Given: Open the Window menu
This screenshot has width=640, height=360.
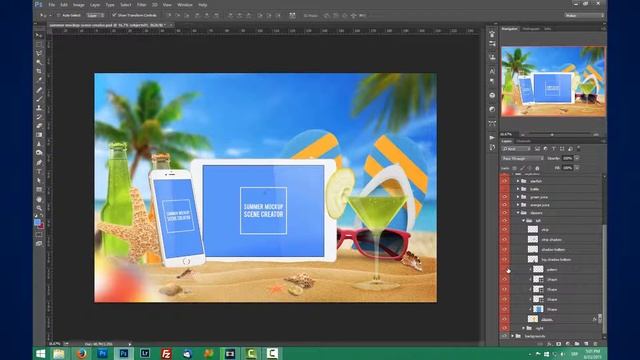Looking at the screenshot, I should (x=184, y=5).
